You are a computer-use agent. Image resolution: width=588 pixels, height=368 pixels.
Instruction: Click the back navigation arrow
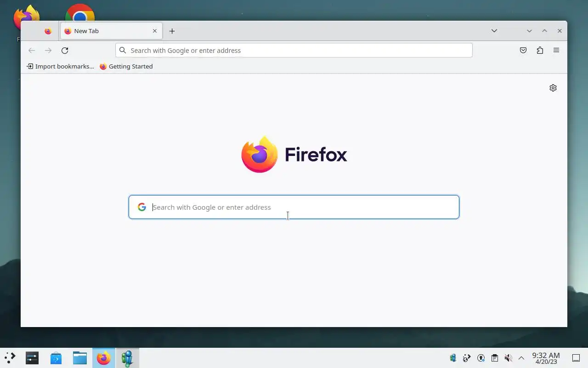(x=32, y=50)
